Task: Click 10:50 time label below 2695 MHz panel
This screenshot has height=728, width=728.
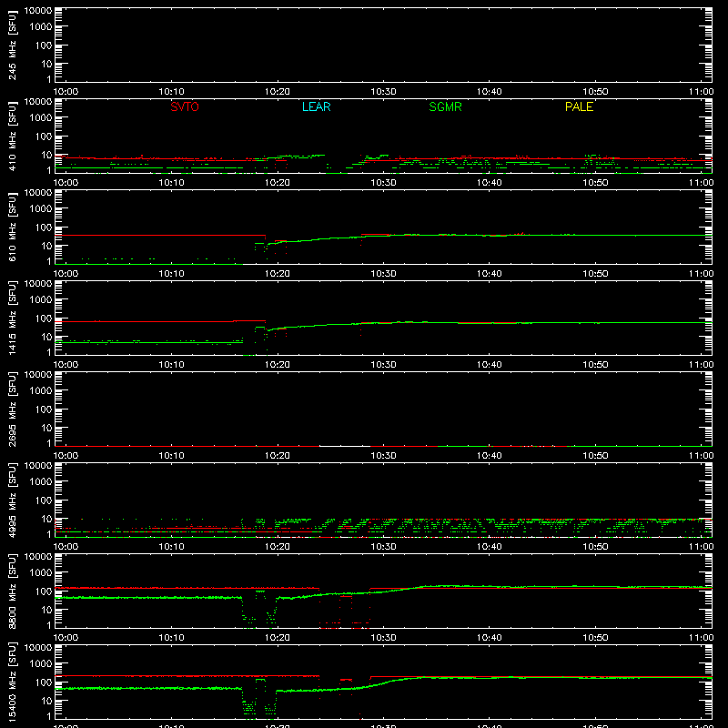Action: tap(595, 456)
